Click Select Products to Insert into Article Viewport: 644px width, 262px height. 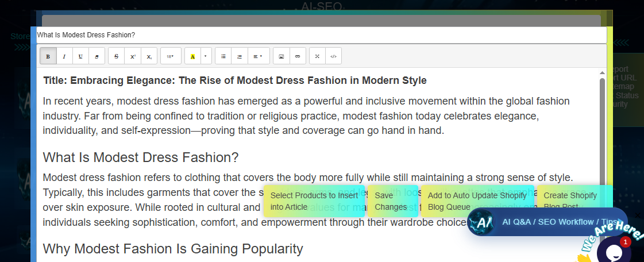314,201
